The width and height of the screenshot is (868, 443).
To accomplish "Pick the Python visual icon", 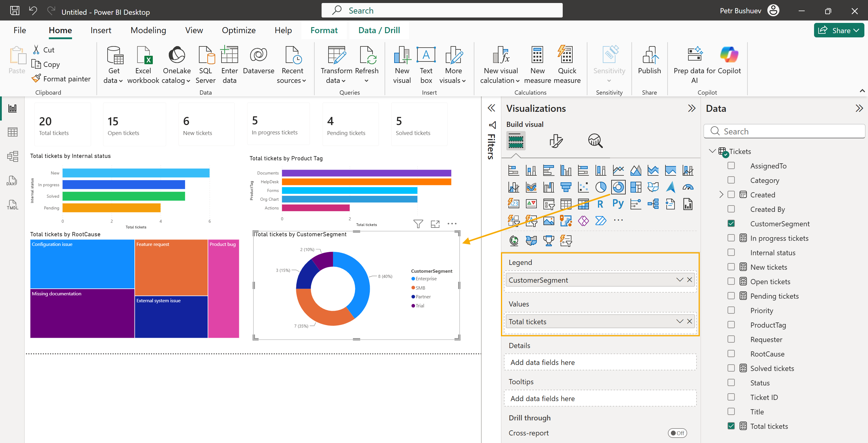I will [618, 204].
